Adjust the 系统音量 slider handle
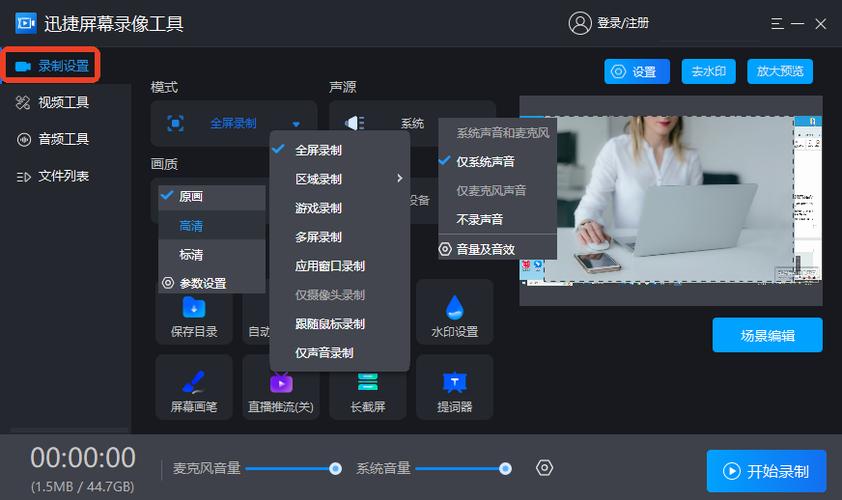This screenshot has width=842, height=500. click(505, 469)
